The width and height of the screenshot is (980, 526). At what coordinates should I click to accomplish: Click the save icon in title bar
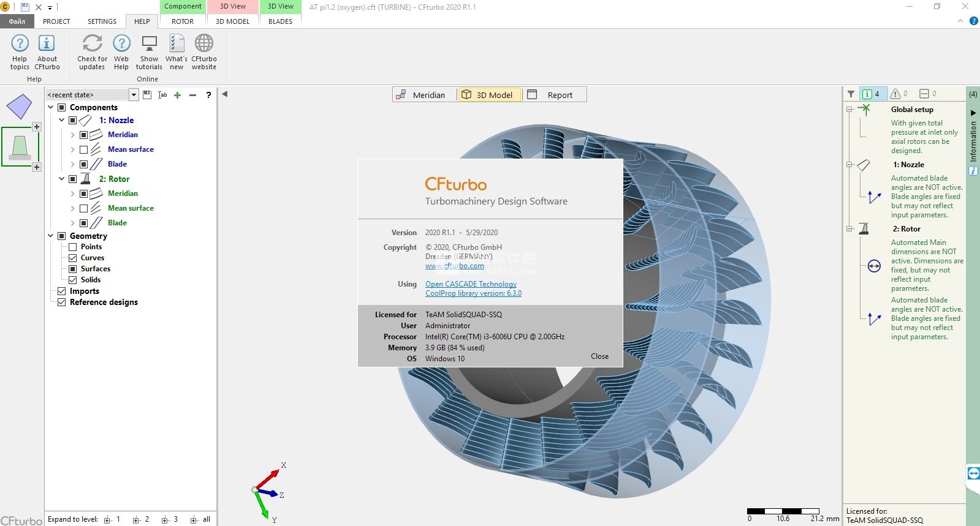click(x=25, y=7)
